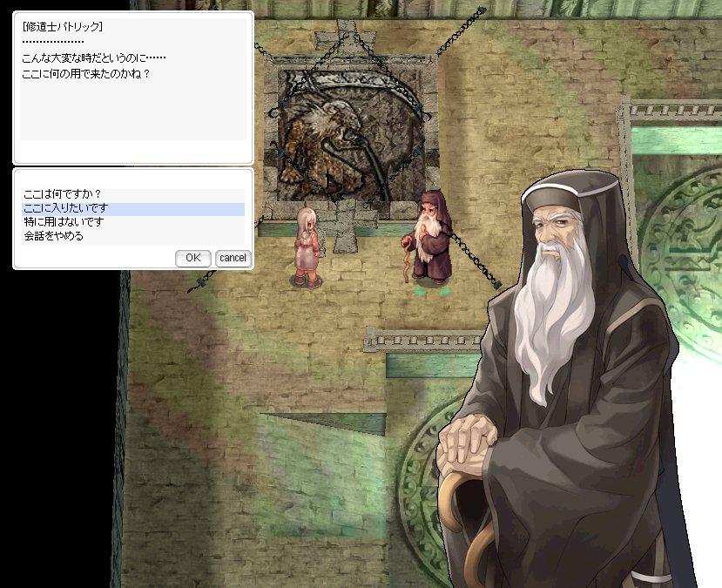Screen dimensions: 722x588
Task: Click the dialog line こんな大変な時だというのに……
Action: click(x=94, y=58)
